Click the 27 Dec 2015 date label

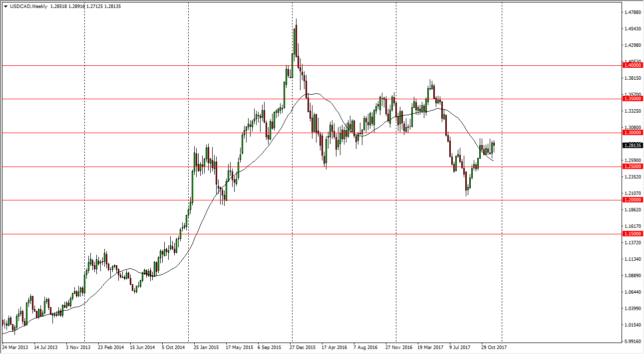(x=303, y=347)
